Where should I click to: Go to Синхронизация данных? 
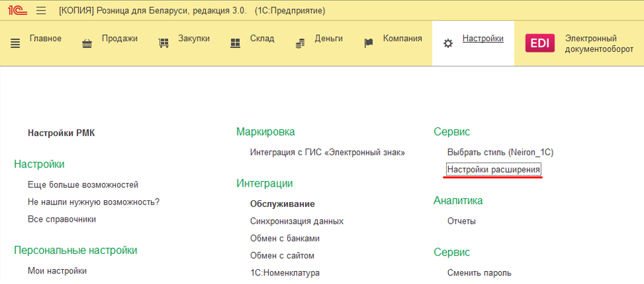(x=296, y=221)
